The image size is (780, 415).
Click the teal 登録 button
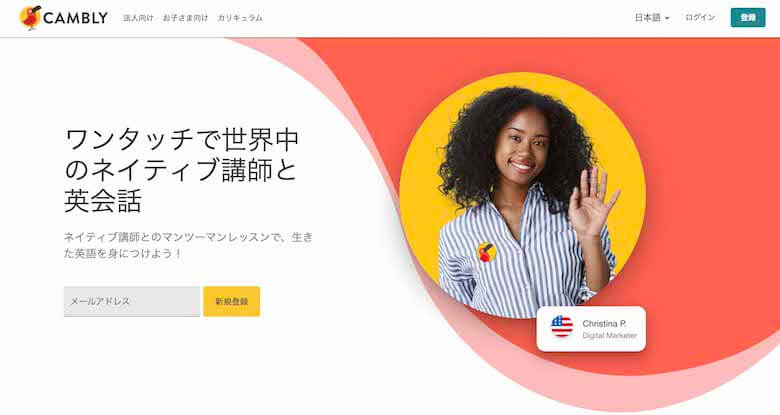(x=748, y=17)
